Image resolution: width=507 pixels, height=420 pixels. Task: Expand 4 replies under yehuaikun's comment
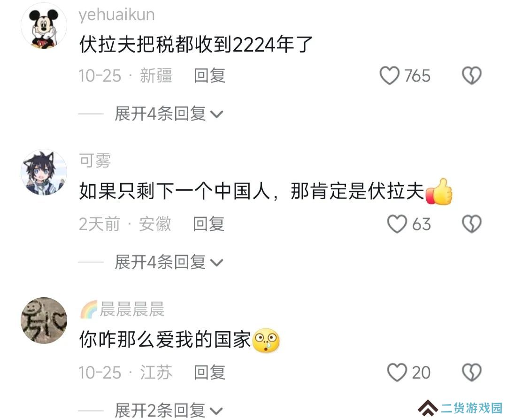[169, 114]
